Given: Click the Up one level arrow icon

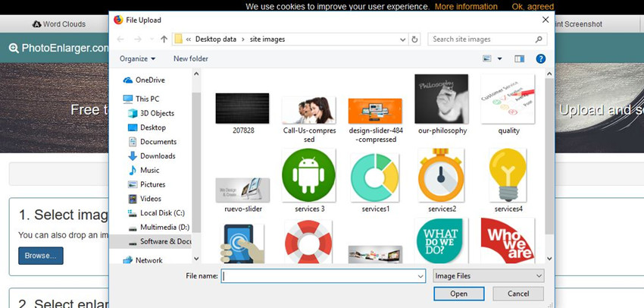Looking at the screenshot, I should 164,39.
